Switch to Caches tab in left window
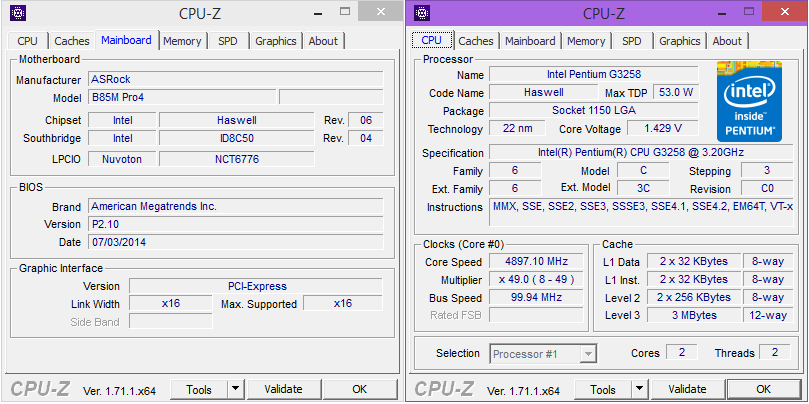The height and width of the screenshot is (404, 809). [72, 41]
